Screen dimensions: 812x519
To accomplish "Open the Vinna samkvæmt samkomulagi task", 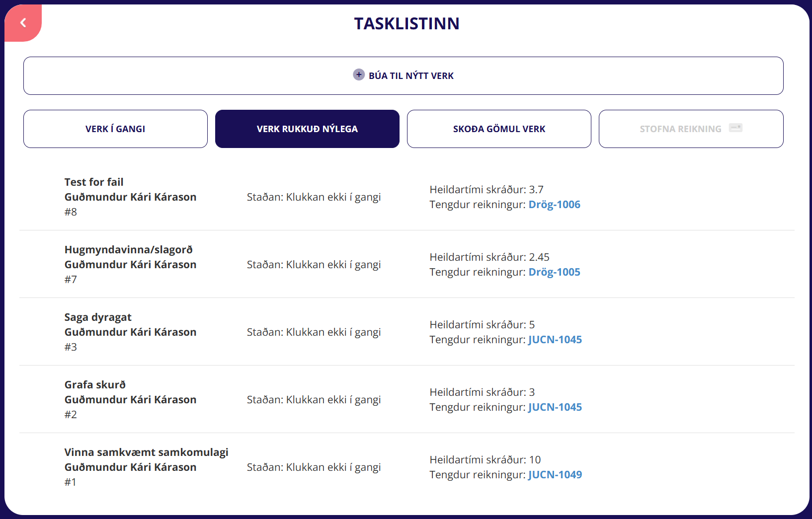I will 146,452.
